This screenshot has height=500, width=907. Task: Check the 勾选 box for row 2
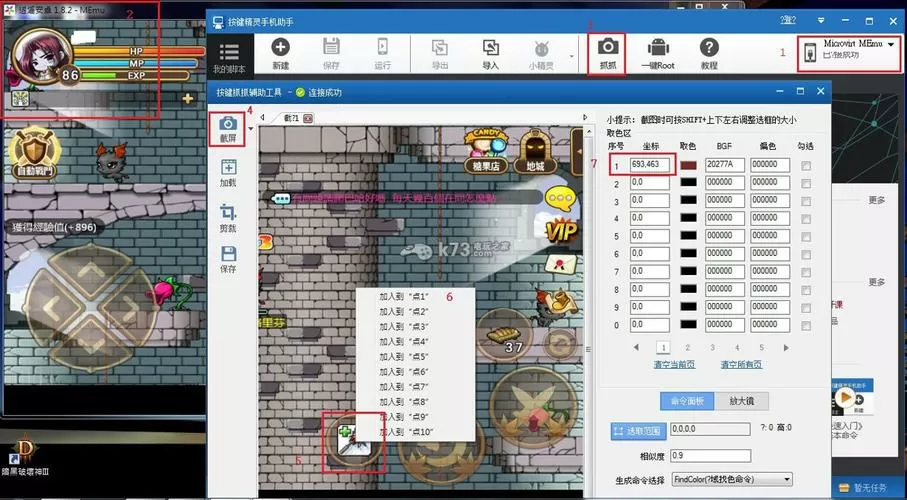tap(806, 183)
